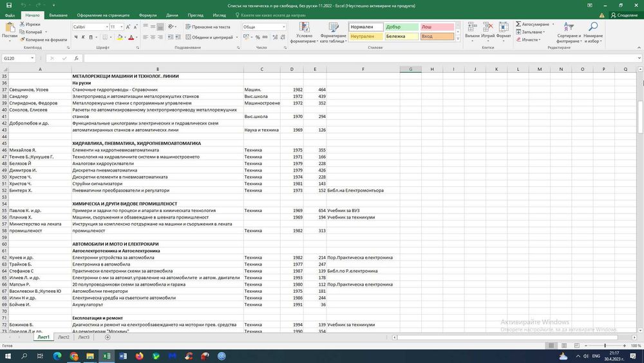Apply the Вход cell style

pyautogui.click(x=437, y=36)
